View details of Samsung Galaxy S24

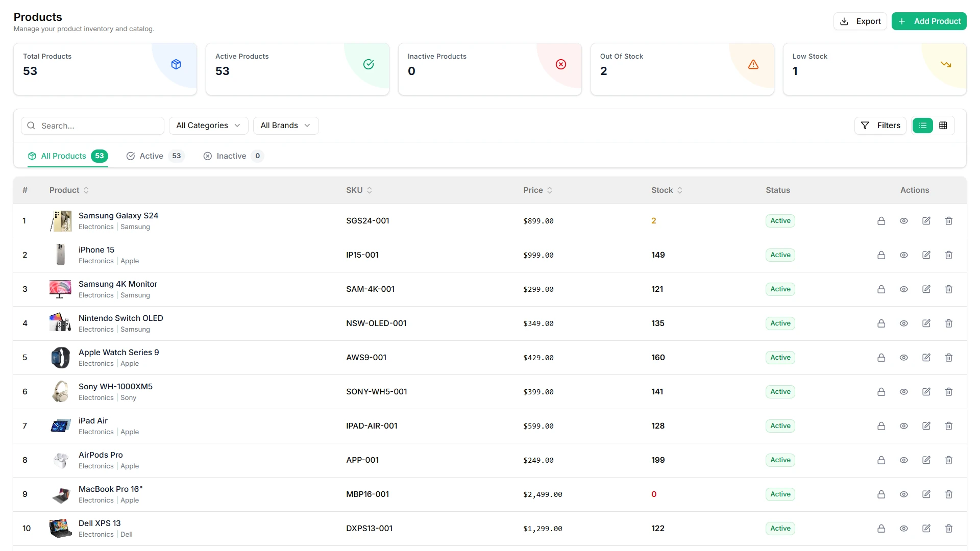click(903, 221)
